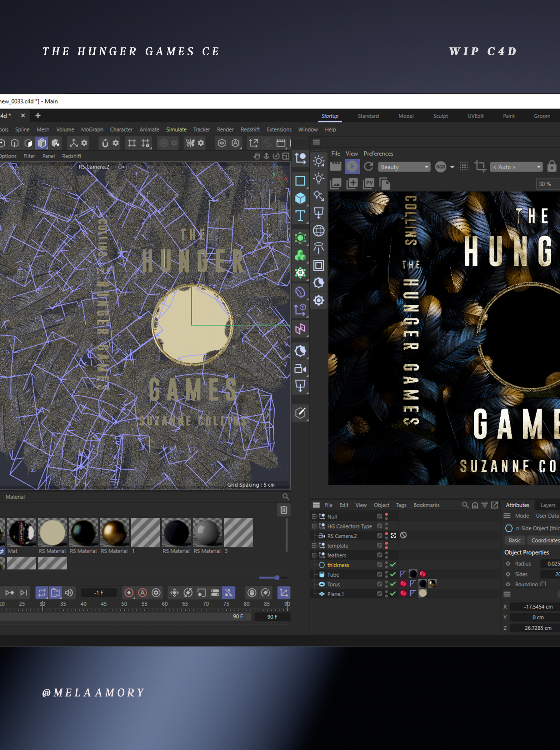Click the Bookmarks menu in Object Manager
Image resolution: width=560 pixels, height=750 pixels.
tap(427, 505)
